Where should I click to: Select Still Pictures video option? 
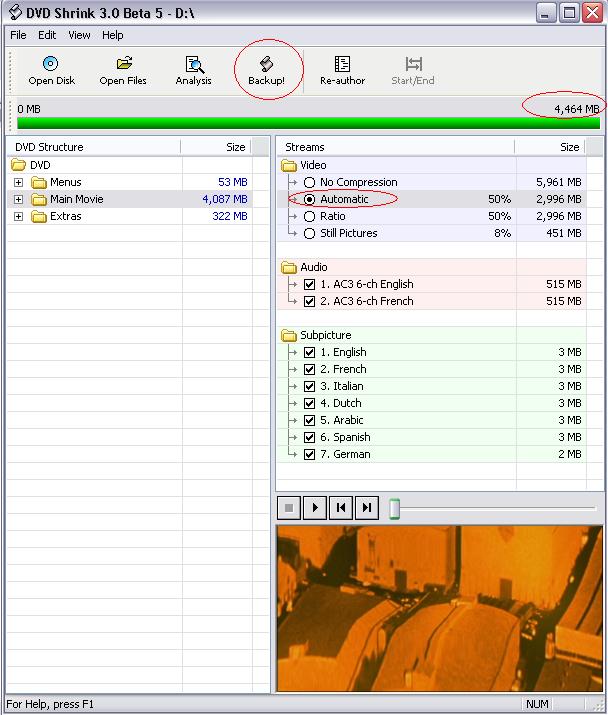point(309,233)
